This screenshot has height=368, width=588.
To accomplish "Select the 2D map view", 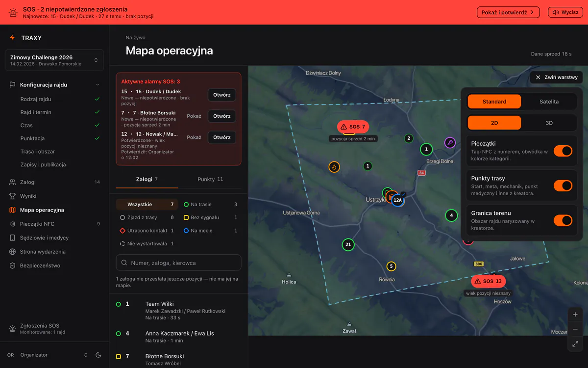I will (494, 123).
